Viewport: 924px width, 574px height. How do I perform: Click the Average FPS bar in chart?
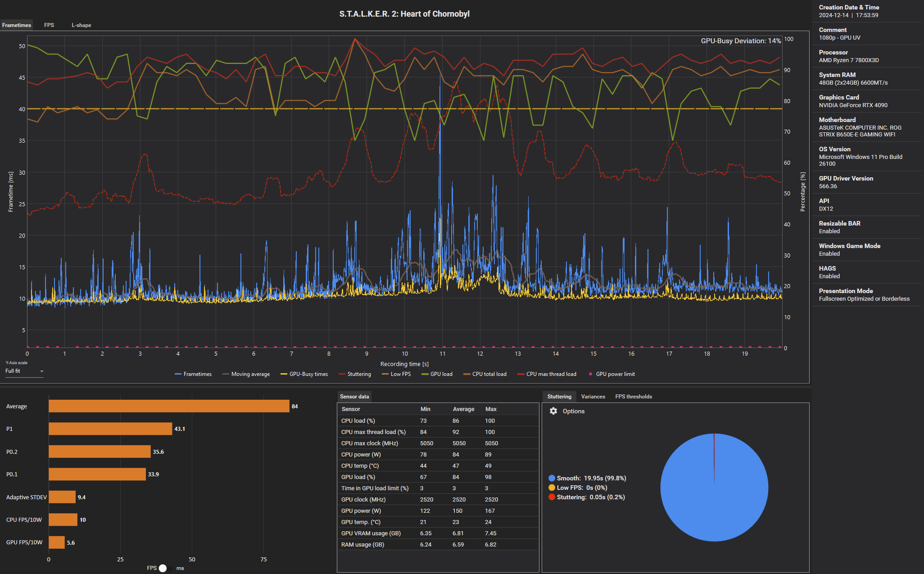coord(169,406)
